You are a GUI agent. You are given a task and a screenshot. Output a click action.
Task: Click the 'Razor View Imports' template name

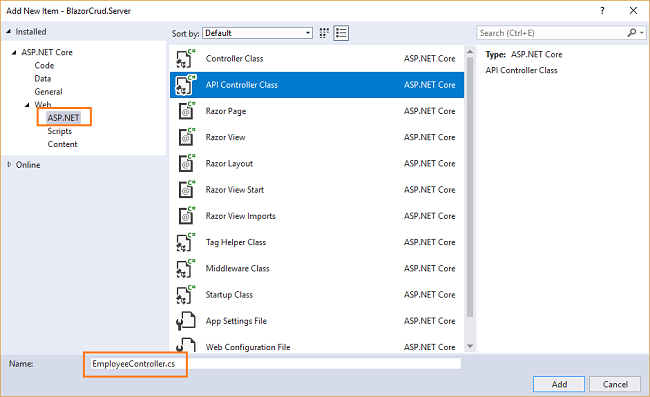[x=240, y=216]
